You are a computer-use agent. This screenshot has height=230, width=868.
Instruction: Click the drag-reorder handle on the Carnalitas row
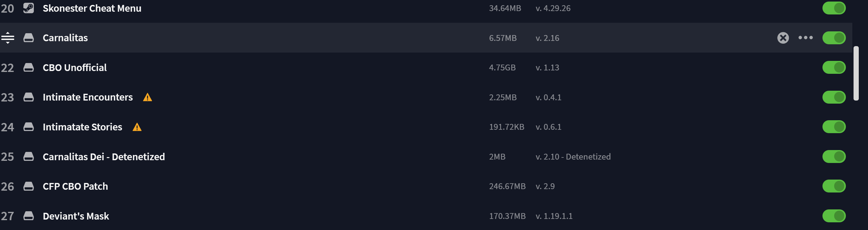[7, 38]
